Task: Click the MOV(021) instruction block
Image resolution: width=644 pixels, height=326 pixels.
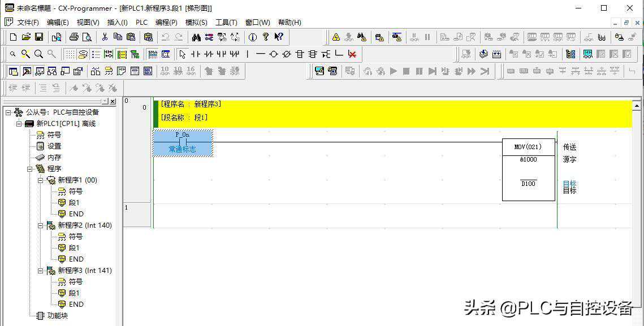Action: coord(528,169)
